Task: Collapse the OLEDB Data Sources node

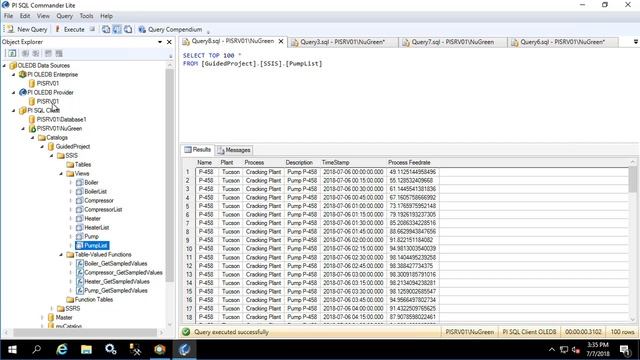Action: coord(4,65)
